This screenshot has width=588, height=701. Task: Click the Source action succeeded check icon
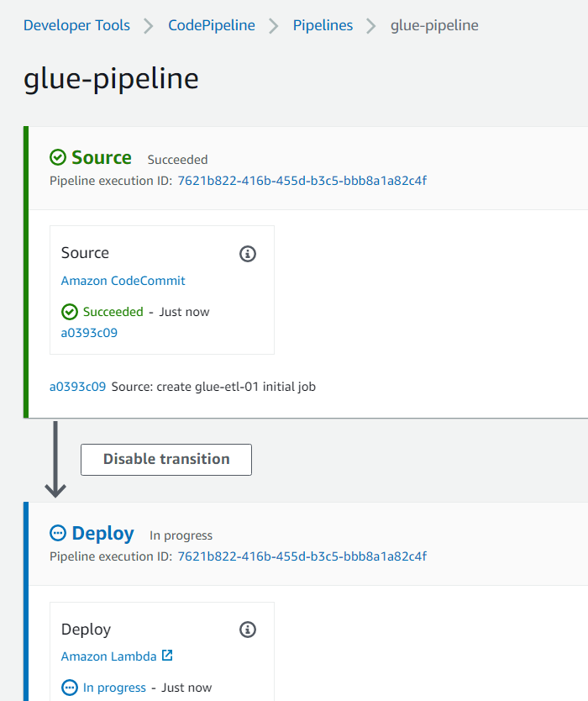coord(70,312)
